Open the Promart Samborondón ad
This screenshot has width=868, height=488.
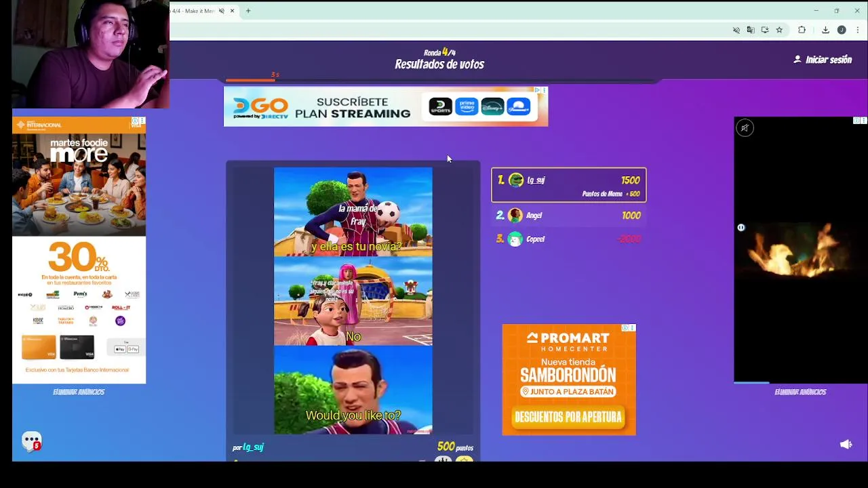pos(569,380)
